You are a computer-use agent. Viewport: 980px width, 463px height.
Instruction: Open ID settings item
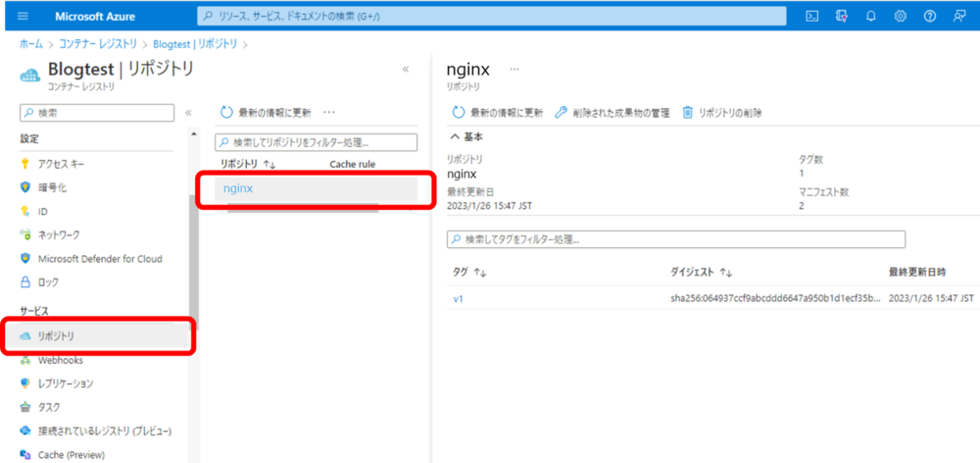[x=43, y=212]
